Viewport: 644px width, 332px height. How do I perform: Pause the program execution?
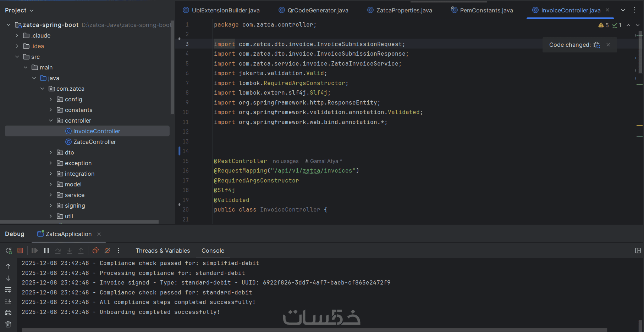click(x=46, y=251)
